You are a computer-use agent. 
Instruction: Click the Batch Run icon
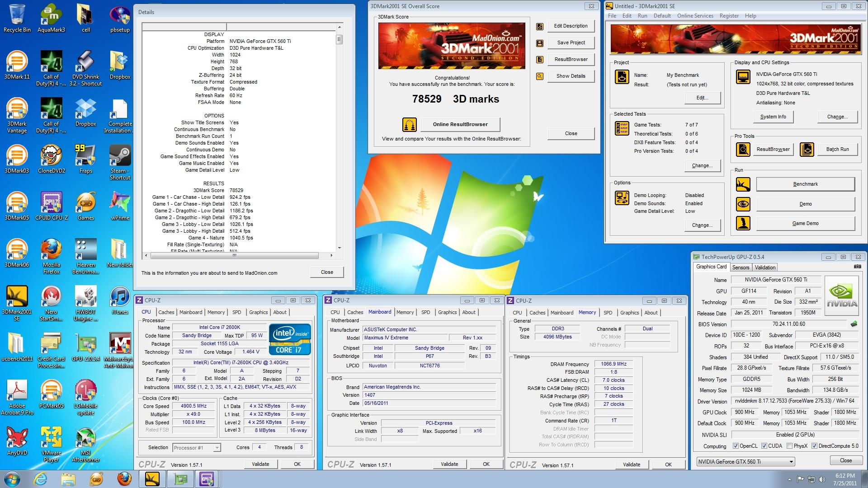pyautogui.click(x=807, y=149)
